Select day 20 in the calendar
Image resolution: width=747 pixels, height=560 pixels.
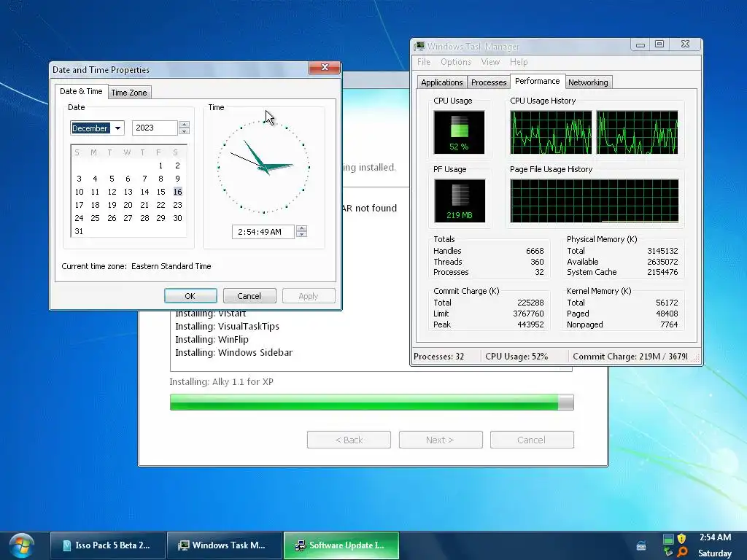128,205
